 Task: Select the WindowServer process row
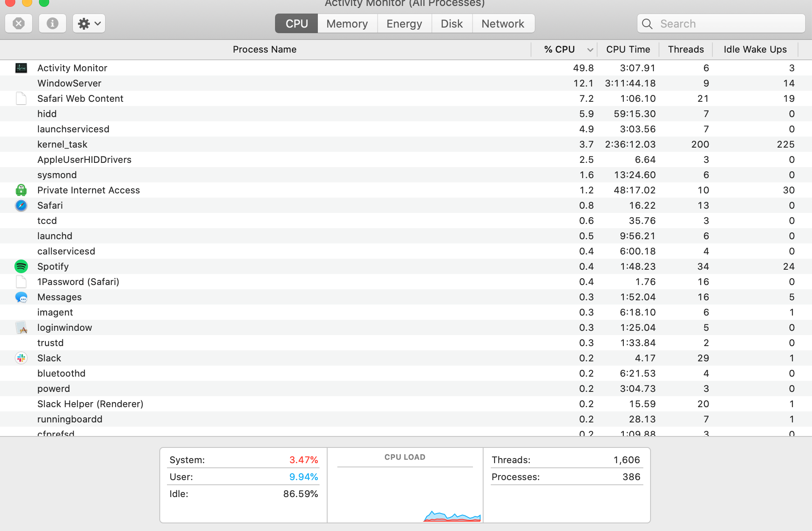406,83
